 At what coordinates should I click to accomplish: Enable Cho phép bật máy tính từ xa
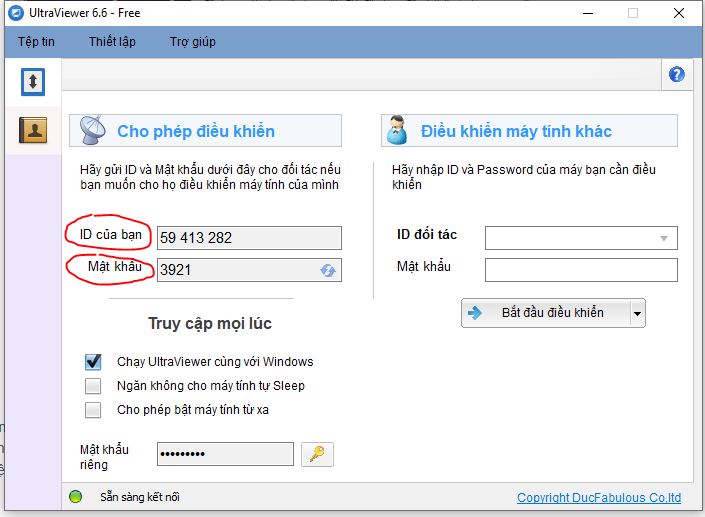tap(93, 410)
